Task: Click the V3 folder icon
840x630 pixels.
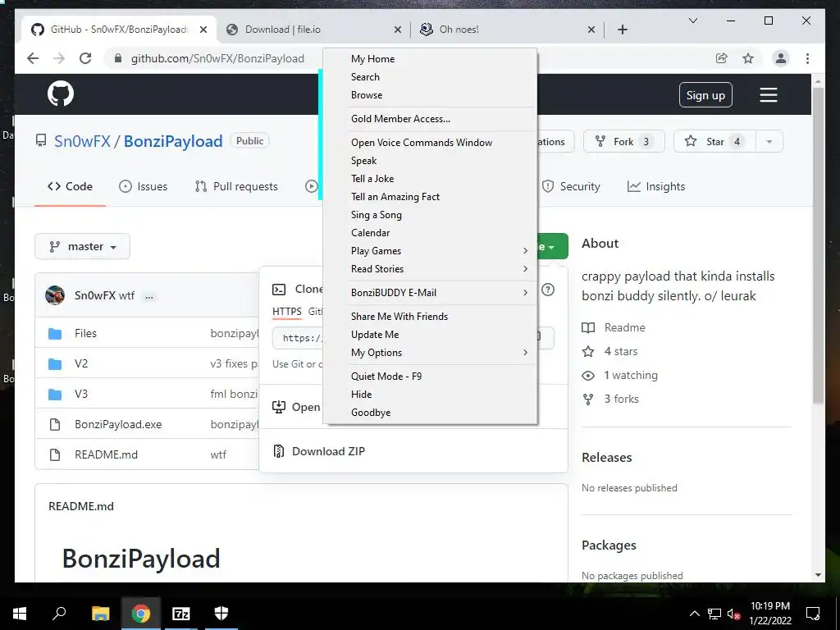Action: coord(55,395)
